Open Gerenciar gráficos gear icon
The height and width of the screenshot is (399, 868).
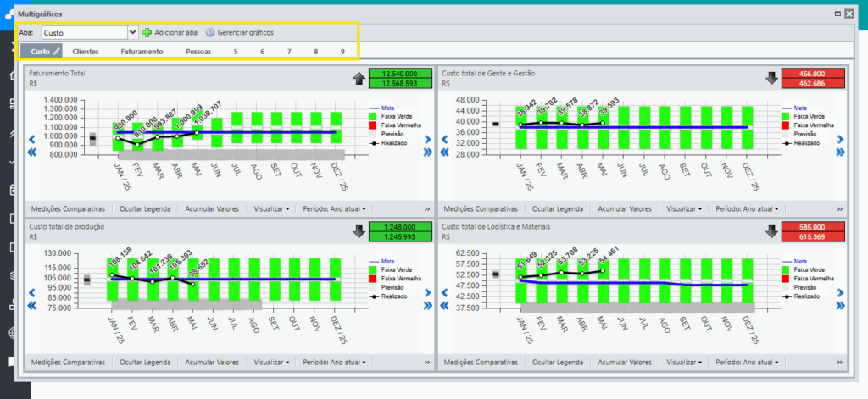coord(210,33)
